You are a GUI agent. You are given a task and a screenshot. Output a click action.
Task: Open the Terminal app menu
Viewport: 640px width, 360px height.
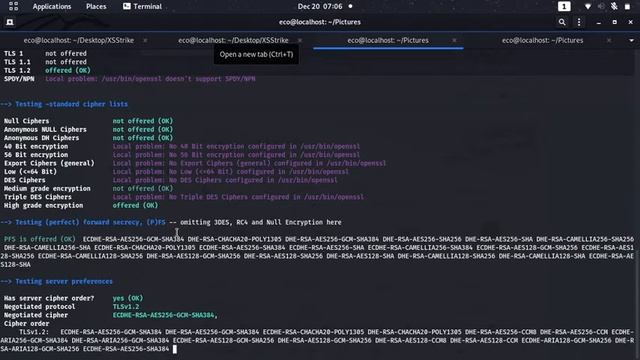point(142,7)
